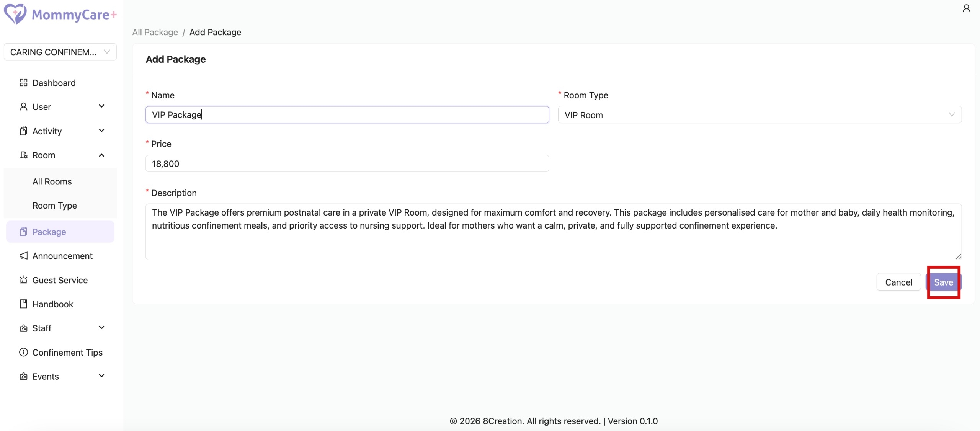Viewport: 980px width, 431px height.
Task: Expand the Events submenu chevron
Action: [101, 376]
